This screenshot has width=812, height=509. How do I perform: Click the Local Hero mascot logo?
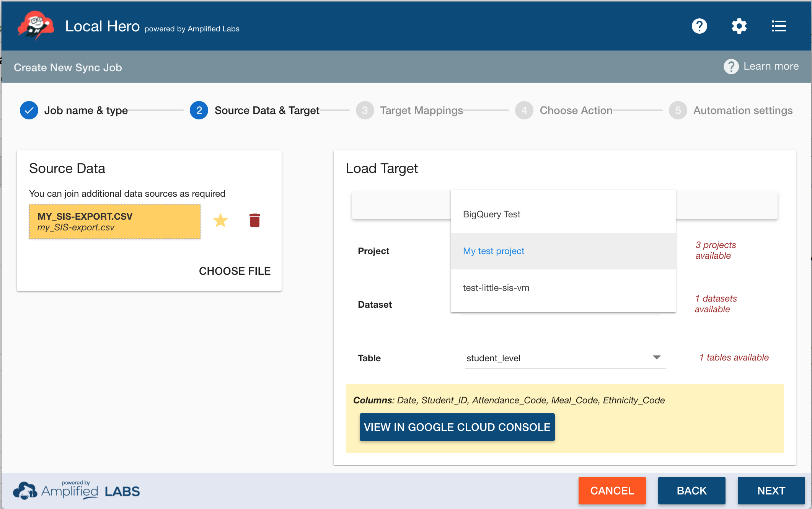pyautogui.click(x=36, y=25)
